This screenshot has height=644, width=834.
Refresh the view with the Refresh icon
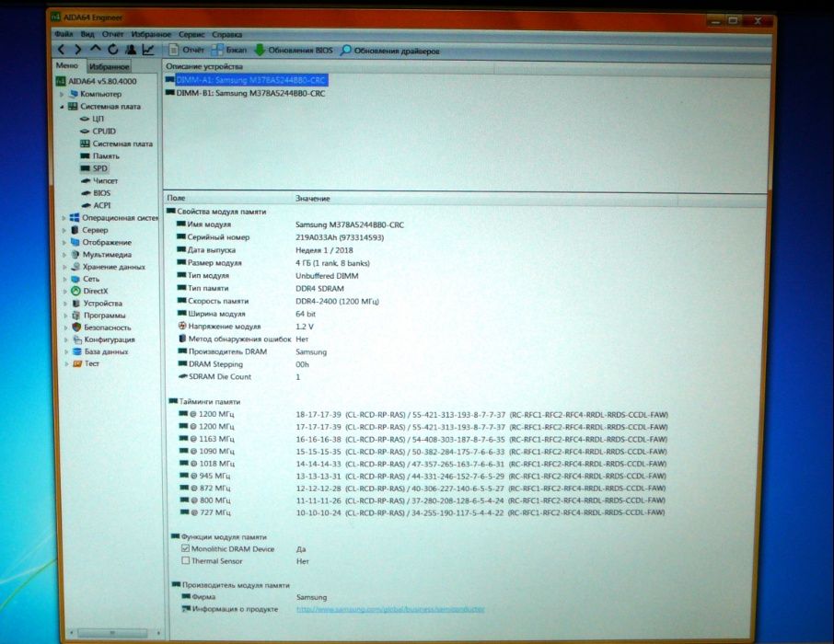(112, 50)
